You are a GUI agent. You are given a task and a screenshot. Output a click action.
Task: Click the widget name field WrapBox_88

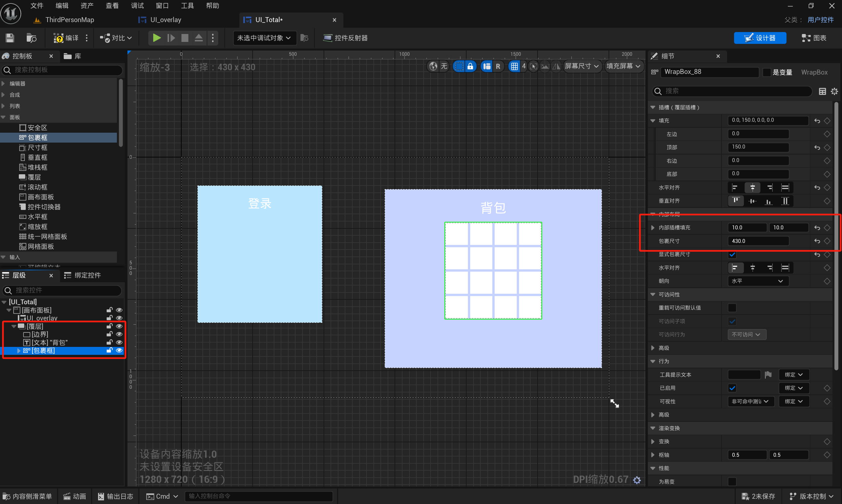pos(709,72)
